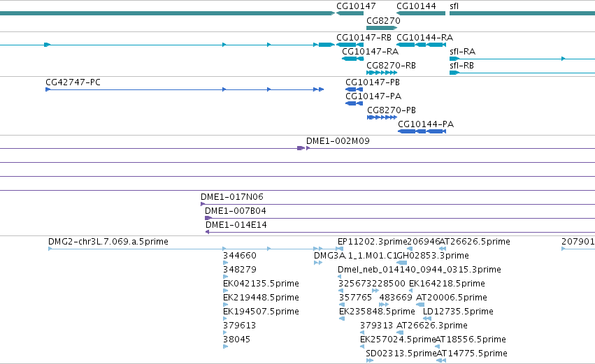
Task: Select the 483669 EST label
Action: pyautogui.click(x=396, y=298)
